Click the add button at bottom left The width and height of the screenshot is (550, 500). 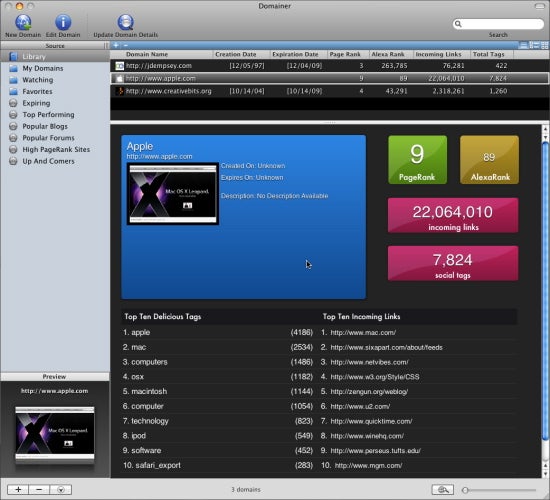point(18,489)
